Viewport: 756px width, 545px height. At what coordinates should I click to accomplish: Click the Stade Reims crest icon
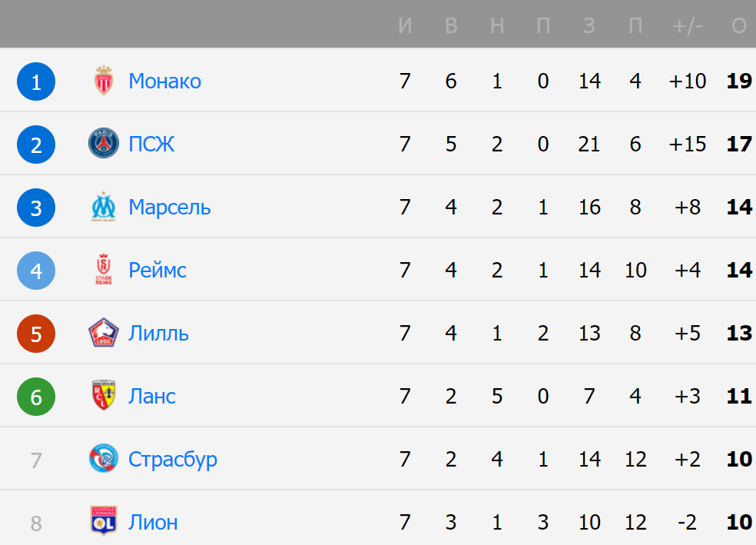(104, 270)
